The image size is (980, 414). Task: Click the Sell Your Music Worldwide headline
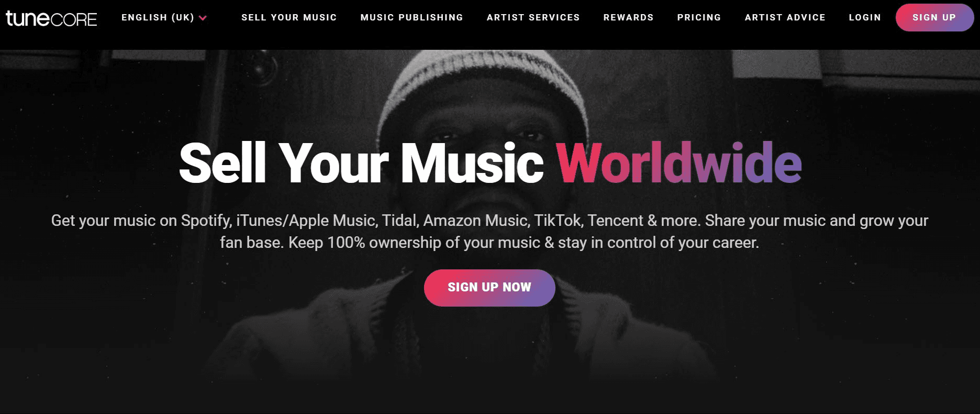coord(490,163)
